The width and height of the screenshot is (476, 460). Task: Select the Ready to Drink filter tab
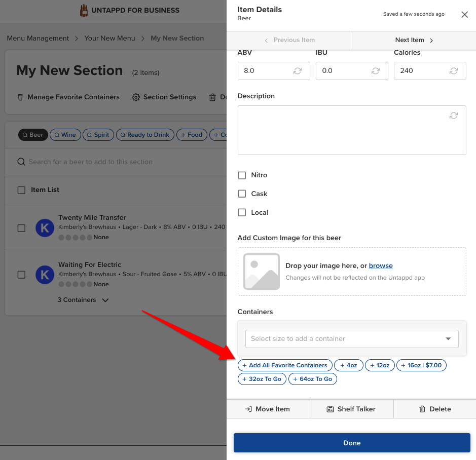[145, 135]
